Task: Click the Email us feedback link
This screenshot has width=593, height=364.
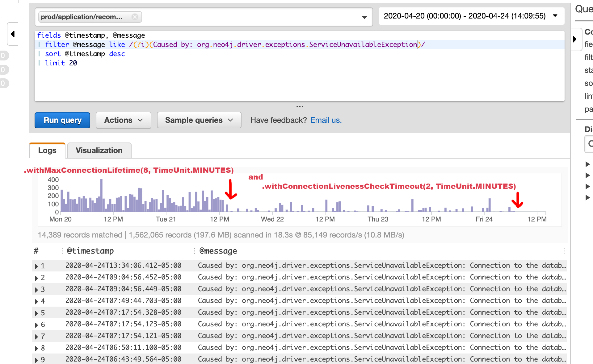Action: pos(326,120)
